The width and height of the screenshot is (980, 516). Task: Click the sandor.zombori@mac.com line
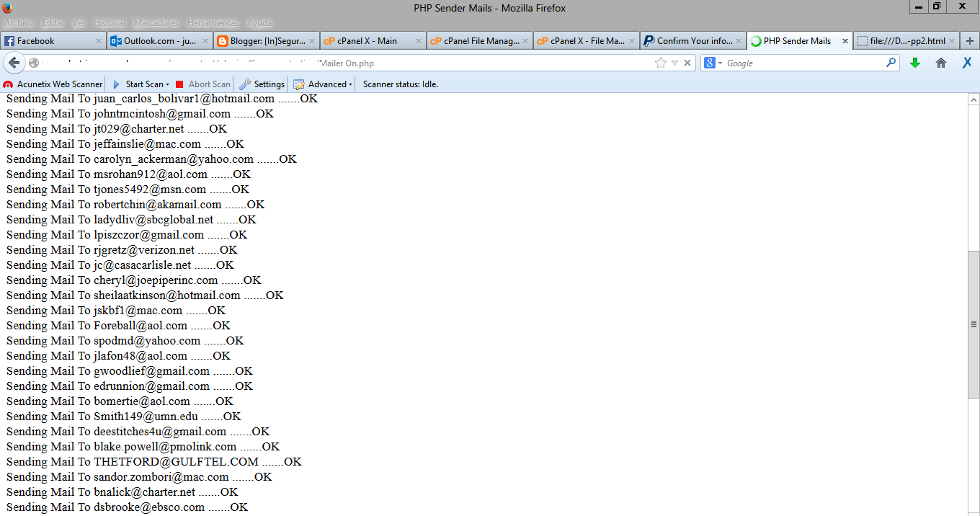pyautogui.click(x=139, y=477)
